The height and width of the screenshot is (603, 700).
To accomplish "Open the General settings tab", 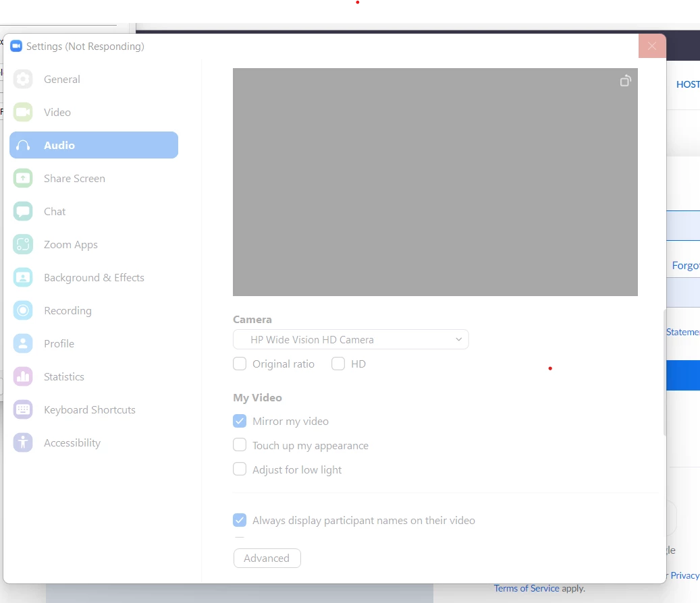I will (94, 80).
